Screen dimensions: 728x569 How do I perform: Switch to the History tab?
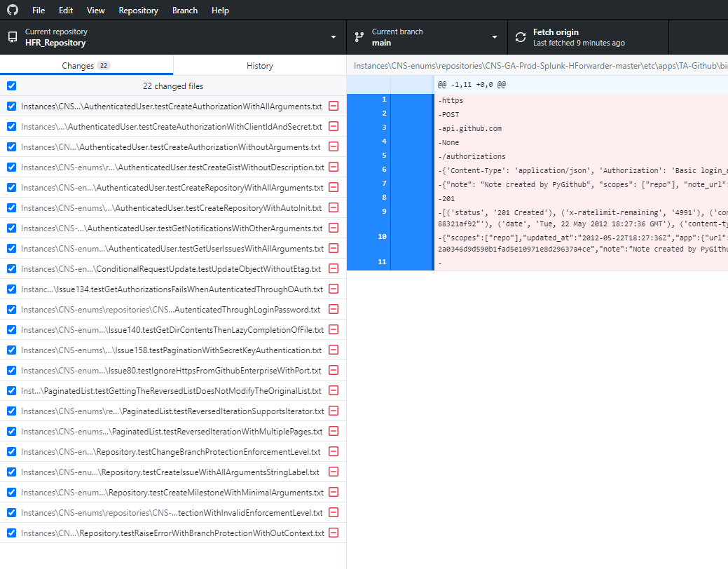pyautogui.click(x=259, y=65)
